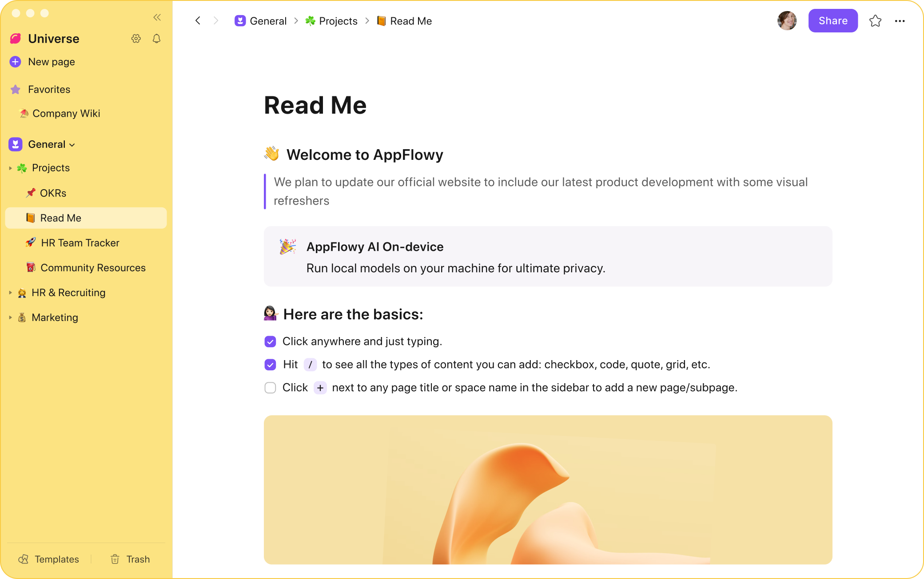Expand the Marketing section in sidebar
Image resolution: width=924 pixels, height=579 pixels.
11,317
